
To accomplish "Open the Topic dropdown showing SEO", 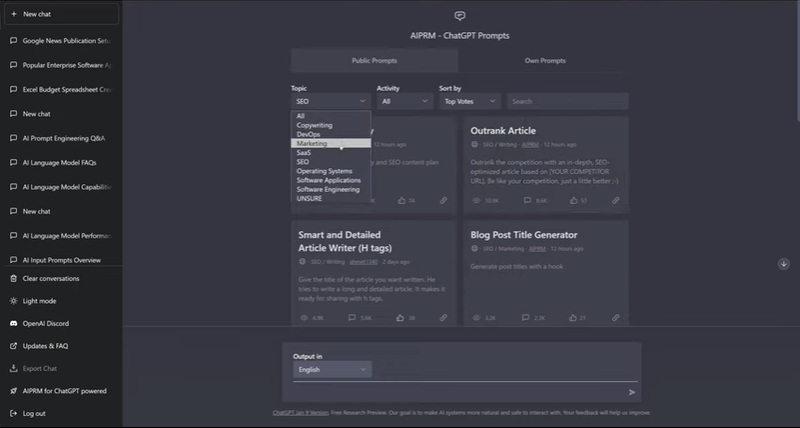I will [x=331, y=102].
